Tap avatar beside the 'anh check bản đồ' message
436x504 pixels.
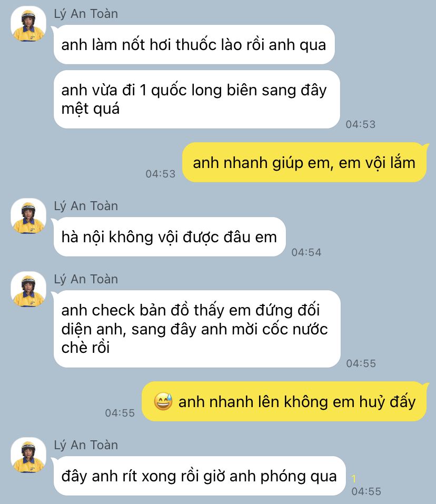pyautogui.click(x=28, y=289)
